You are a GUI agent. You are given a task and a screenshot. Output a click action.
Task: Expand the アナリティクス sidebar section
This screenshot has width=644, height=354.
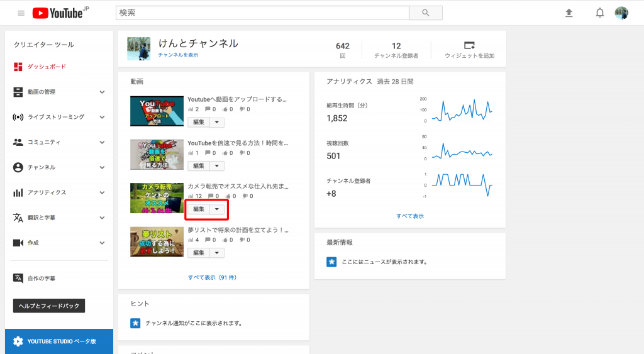coord(102,192)
